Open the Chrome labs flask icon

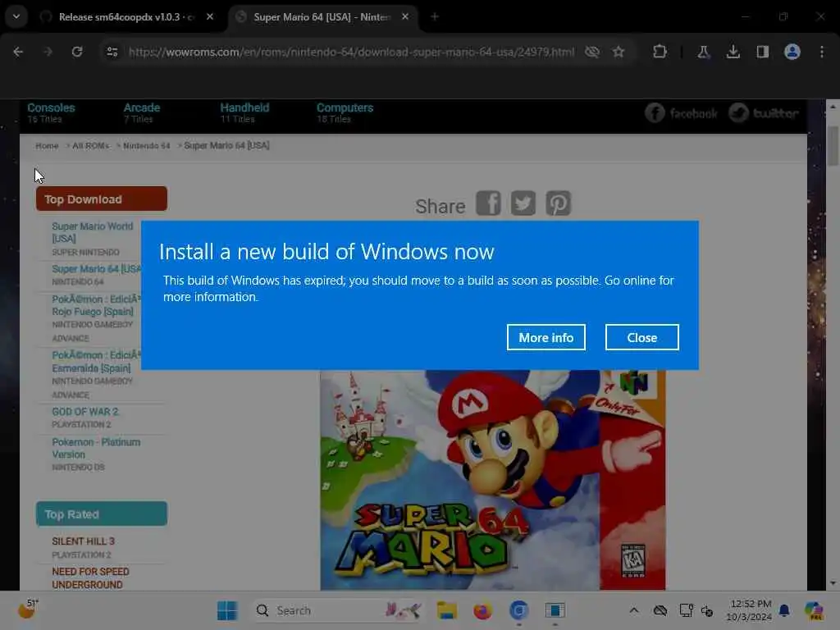click(703, 52)
